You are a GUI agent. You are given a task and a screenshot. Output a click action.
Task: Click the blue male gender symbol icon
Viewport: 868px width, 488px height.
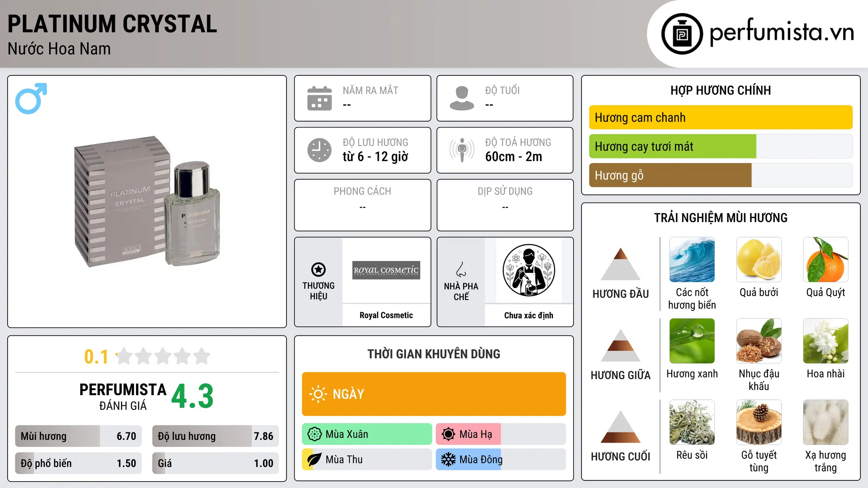[31, 98]
